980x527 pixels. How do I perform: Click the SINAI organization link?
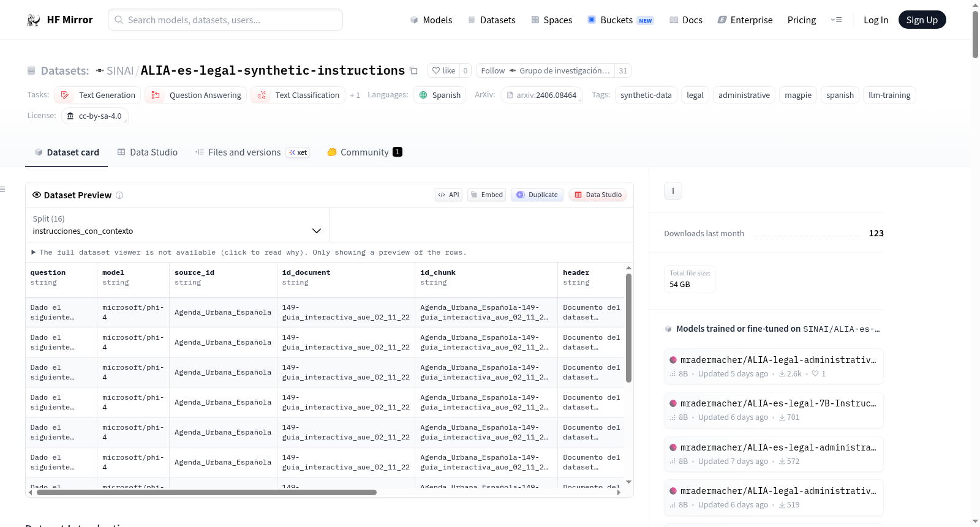click(x=120, y=71)
